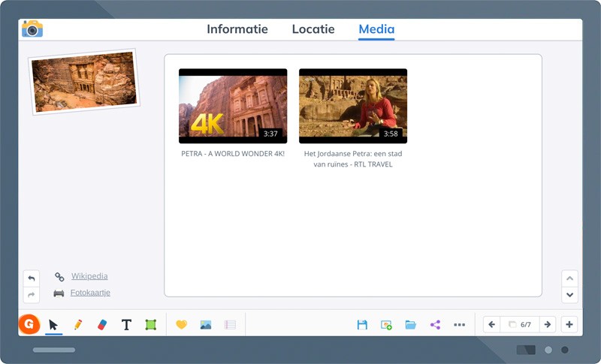The height and width of the screenshot is (364, 601).
Task: Select the text T tool
Action: (x=126, y=324)
